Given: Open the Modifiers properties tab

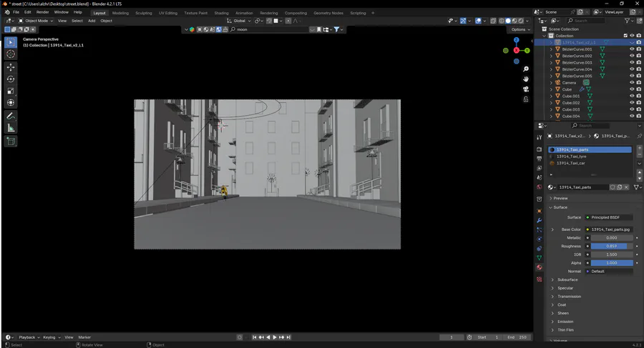Looking at the screenshot, I should (x=540, y=220).
